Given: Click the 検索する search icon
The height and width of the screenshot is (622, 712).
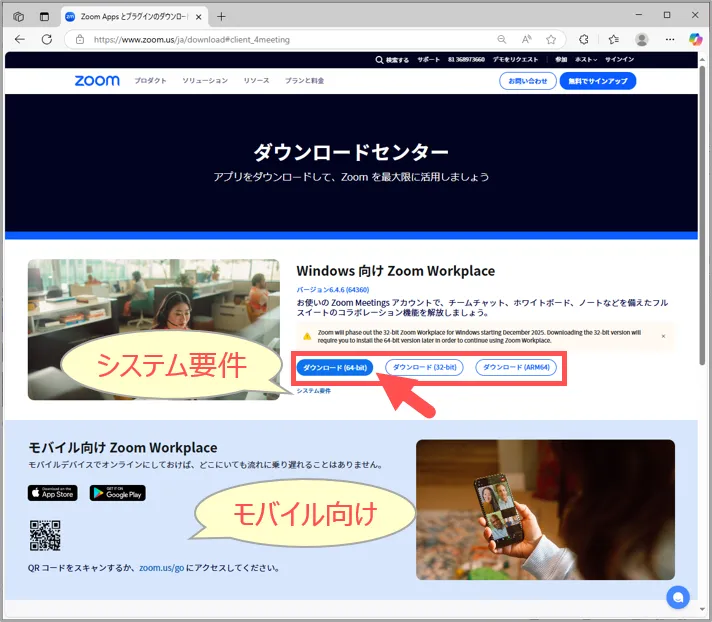Looking at the screenshot, I should point(379,60).
